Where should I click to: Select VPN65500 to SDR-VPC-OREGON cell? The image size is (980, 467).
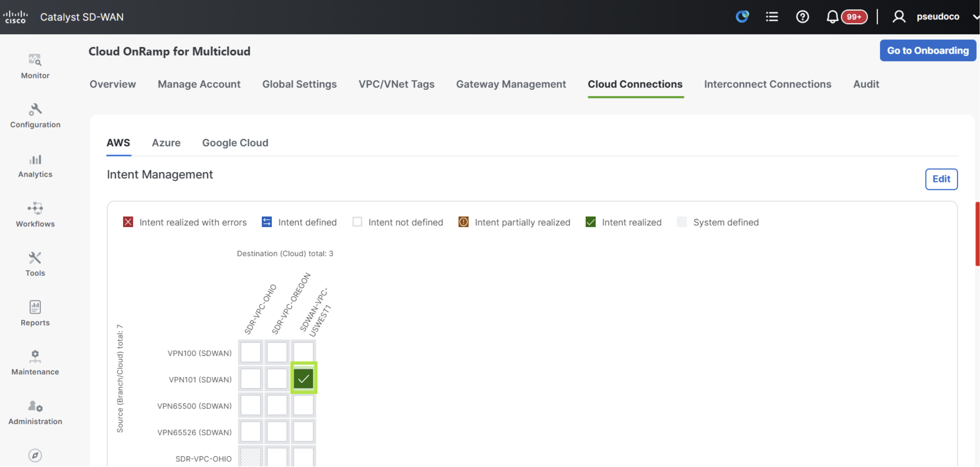pyautogui.click(x=277, y=405)
